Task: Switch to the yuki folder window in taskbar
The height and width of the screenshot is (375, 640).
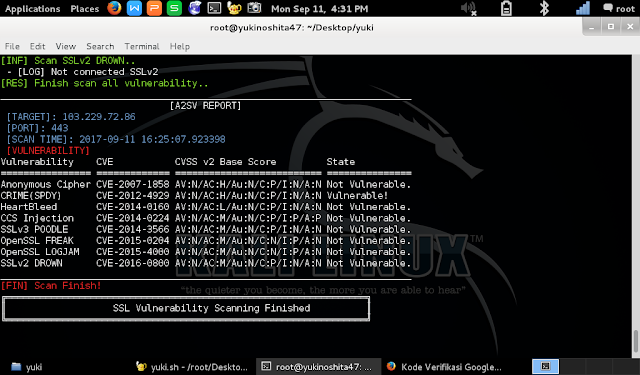Action: pos(27,366)
